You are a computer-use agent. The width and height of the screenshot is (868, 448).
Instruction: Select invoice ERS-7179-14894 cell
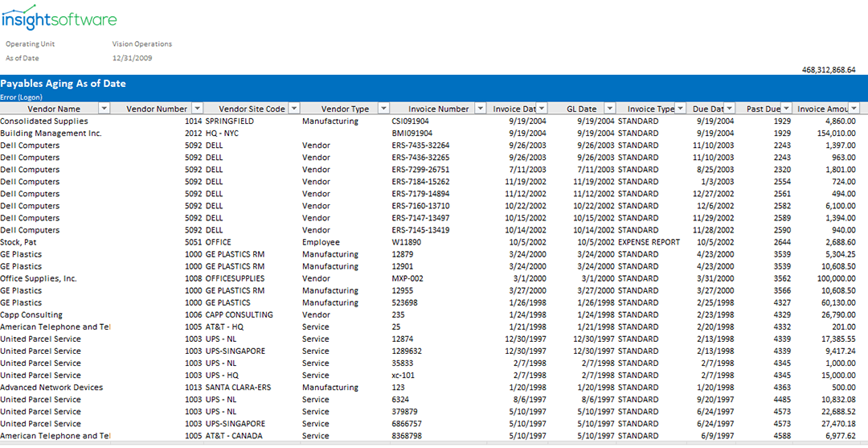[420, 194]
